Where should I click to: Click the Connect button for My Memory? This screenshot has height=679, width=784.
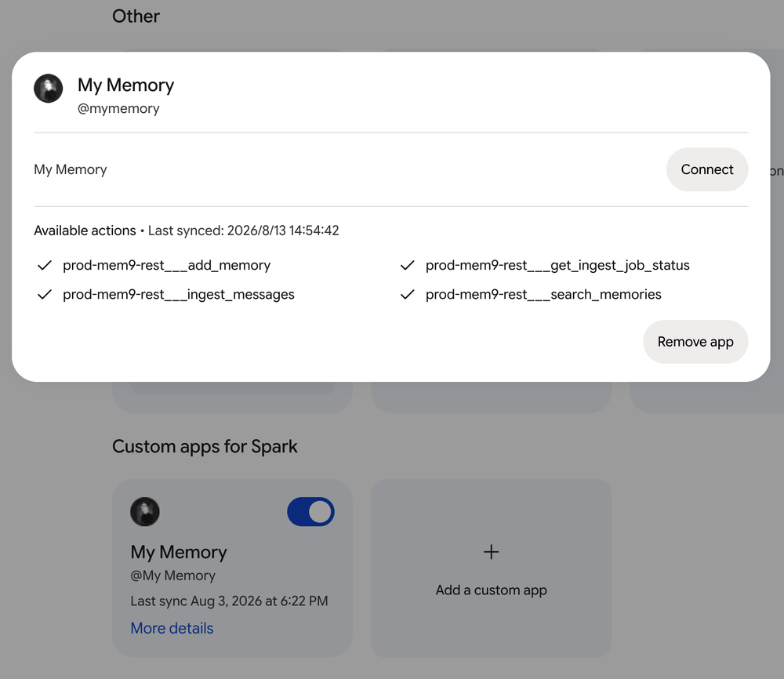click(707, 169)
